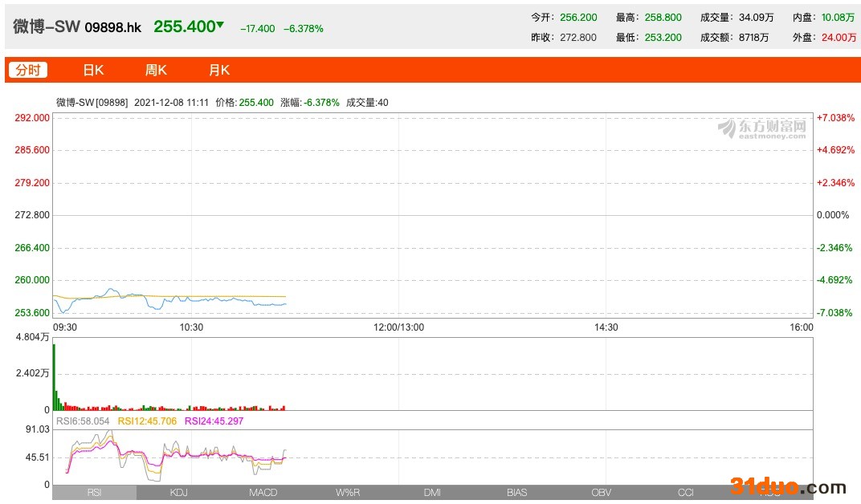
Task: Click the 微博-SW stock name in header
Action: (x=47, y=26)
